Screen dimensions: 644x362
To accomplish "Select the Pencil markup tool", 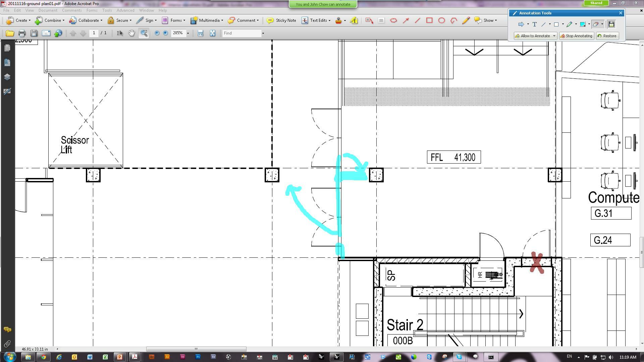I will 466,20.
